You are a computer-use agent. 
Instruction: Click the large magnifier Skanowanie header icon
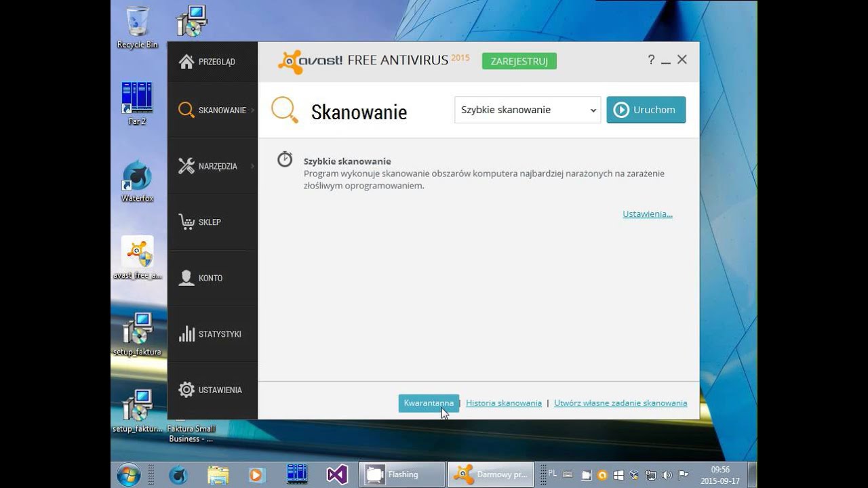pyautogui.click(x=285, y=110)
